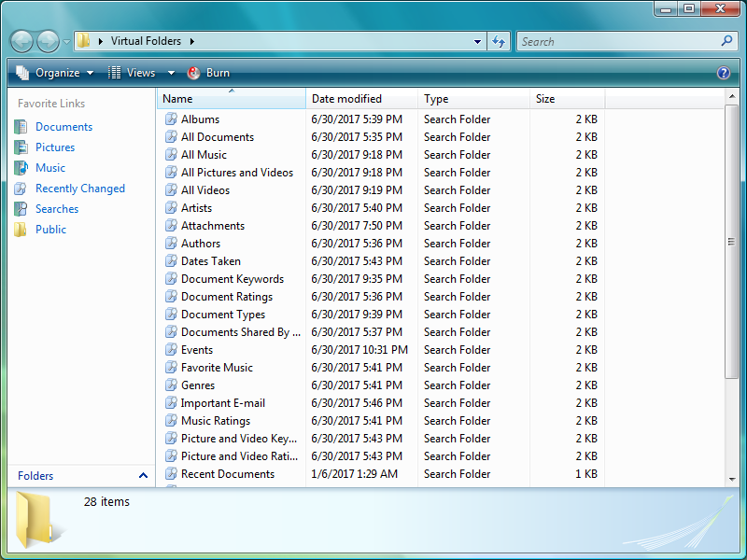Click the Views button

pyautogui.click(x=132, y=73)
